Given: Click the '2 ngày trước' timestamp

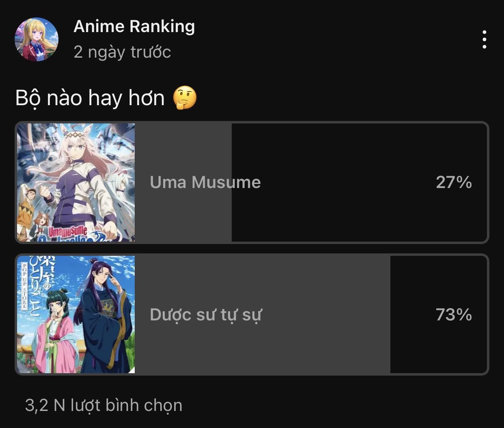Looking at the screenshot, I should click(122, 52).
